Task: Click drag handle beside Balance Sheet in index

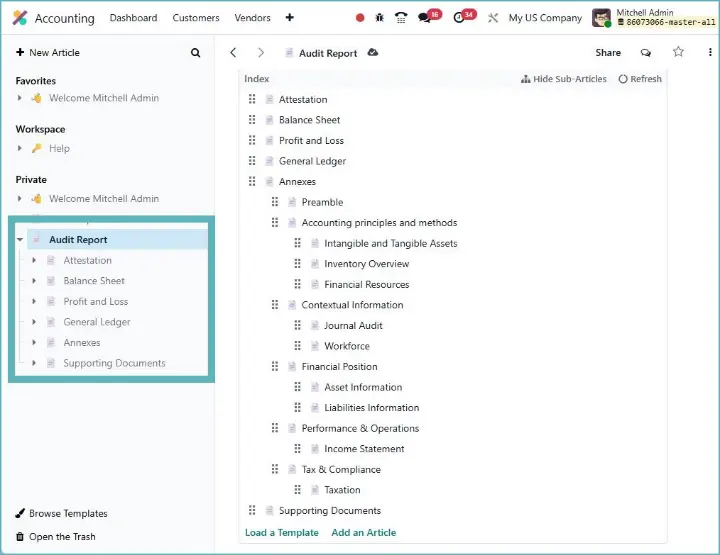Action: pyautogui.click(x=252, y=120)
